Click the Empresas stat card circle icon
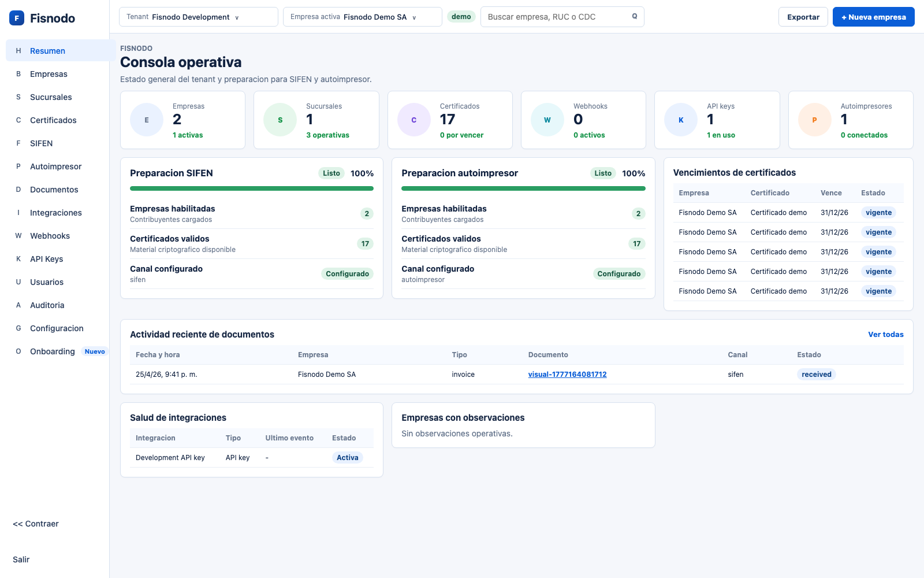Image resolution: width=924 pixels, height=578 pixels. pos(147,120)
